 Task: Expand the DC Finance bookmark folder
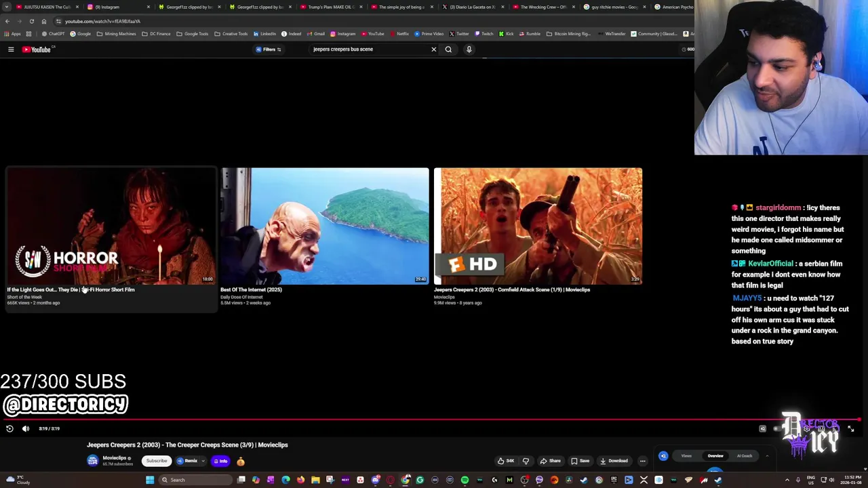[x=156, y=34]
